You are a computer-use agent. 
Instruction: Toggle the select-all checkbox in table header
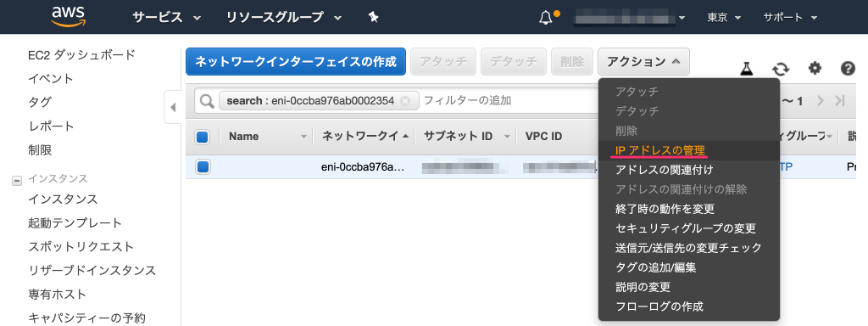(202, 137)
